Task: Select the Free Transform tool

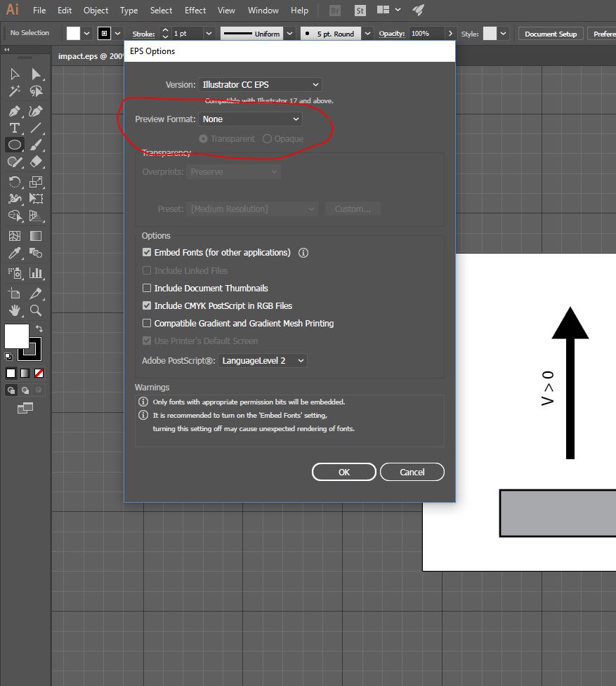Action: click(x=36, y=199)
